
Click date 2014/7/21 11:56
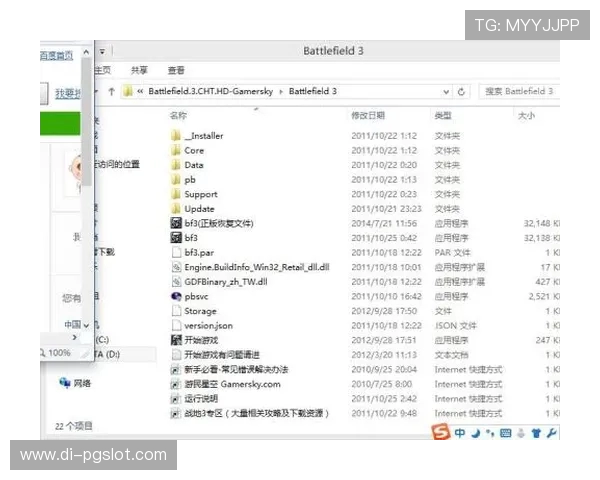pos(384,223)
